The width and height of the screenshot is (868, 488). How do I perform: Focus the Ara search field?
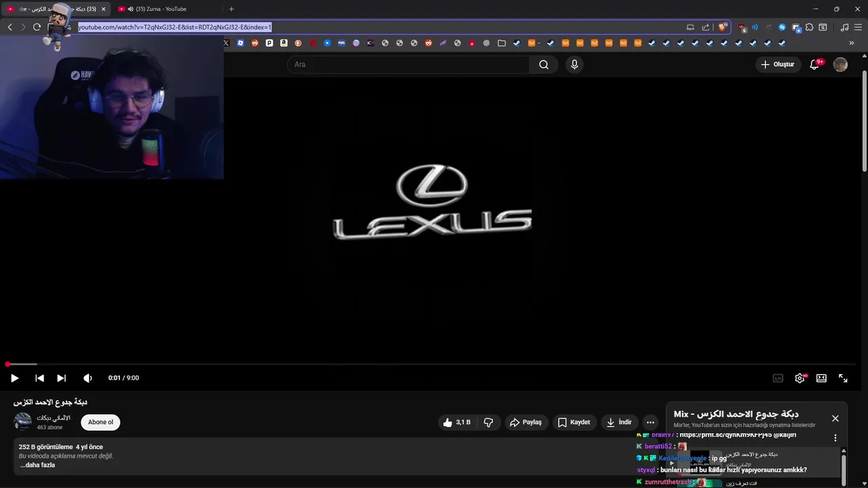(x=408, y=64)
